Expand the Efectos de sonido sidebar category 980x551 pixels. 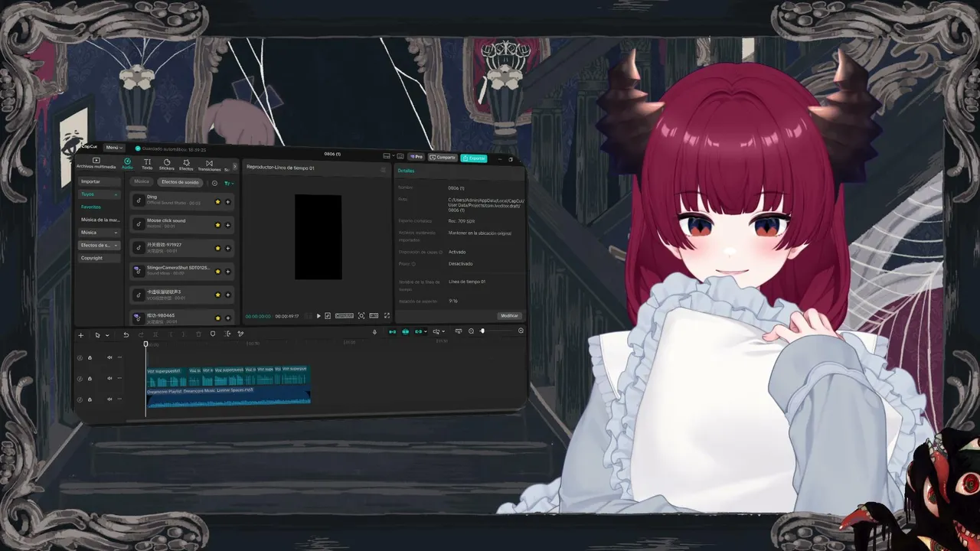100,245
